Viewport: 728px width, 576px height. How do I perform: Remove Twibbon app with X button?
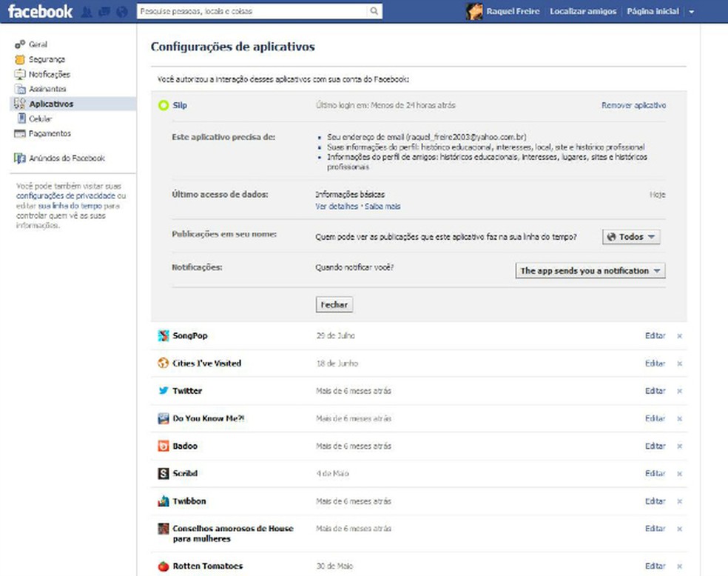point(679,502)
